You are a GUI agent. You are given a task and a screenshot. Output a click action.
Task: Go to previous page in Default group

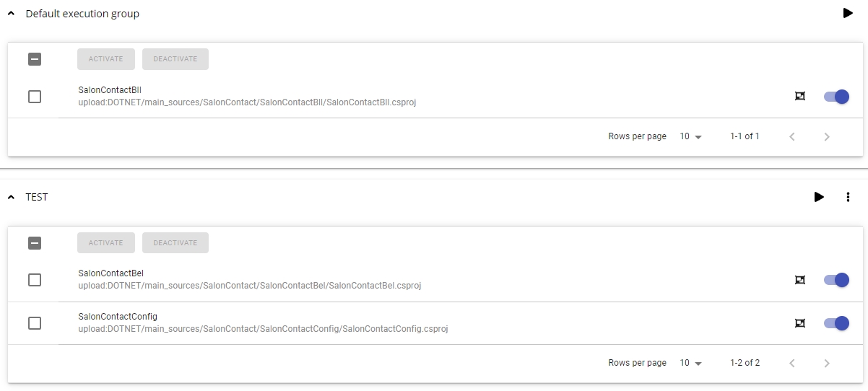pos(792,136)
